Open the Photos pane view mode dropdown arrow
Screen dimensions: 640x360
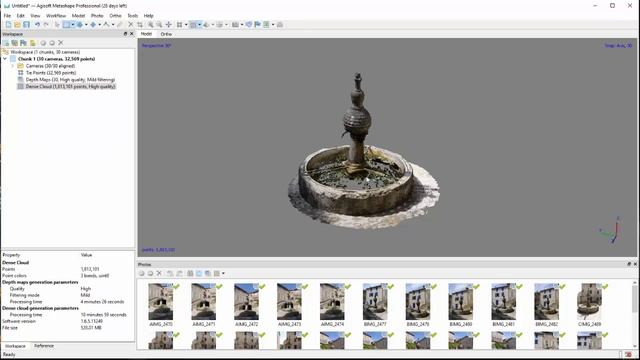223,273
